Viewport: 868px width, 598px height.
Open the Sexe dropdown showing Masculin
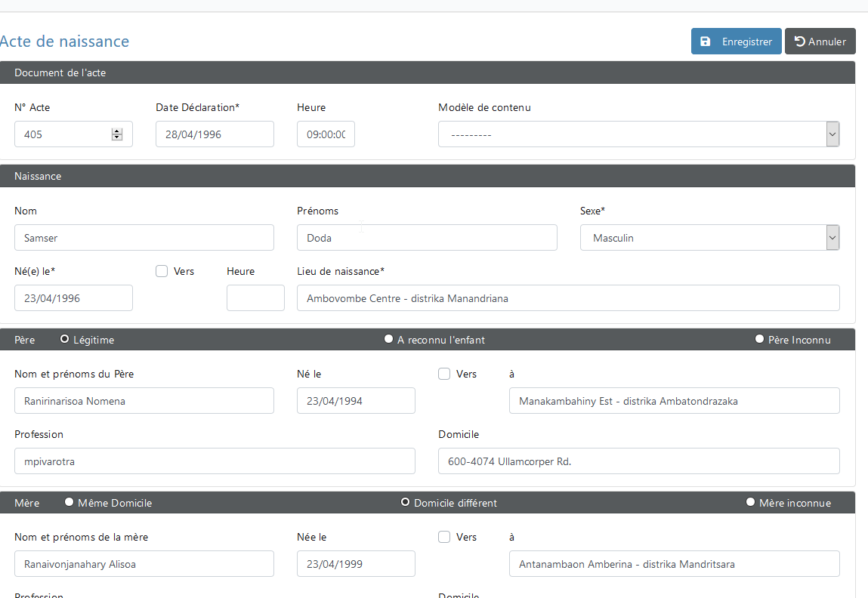pyautogui.click(x=709, y=238)
